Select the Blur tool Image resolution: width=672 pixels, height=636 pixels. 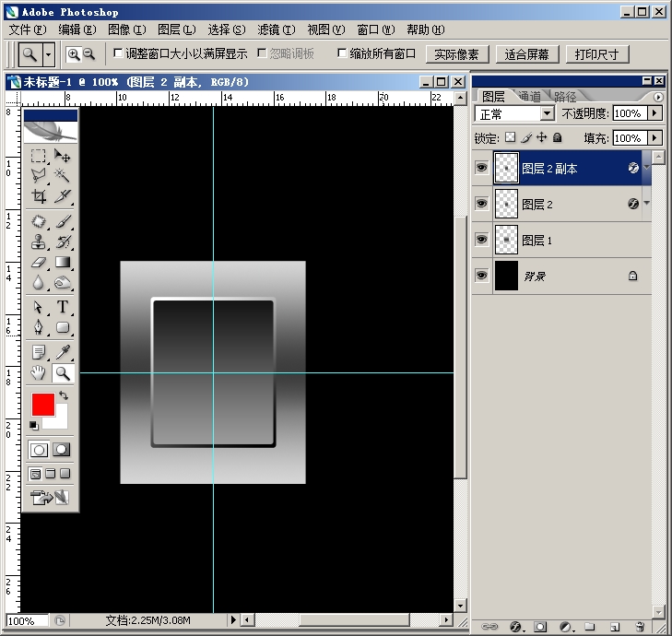(x=38, y=283)
